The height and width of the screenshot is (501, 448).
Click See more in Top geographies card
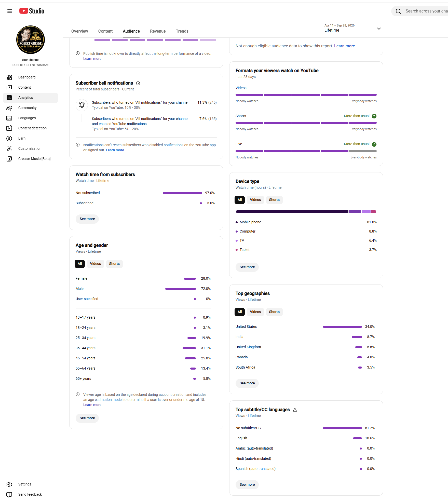[247, 383]
